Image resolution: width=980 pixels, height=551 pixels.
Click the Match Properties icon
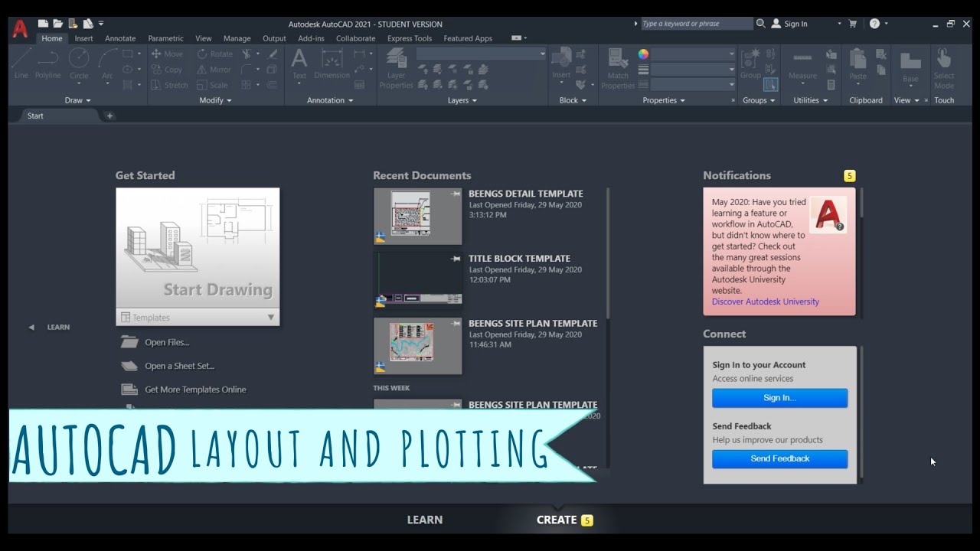pyautogui.click(x=618, y=69)
